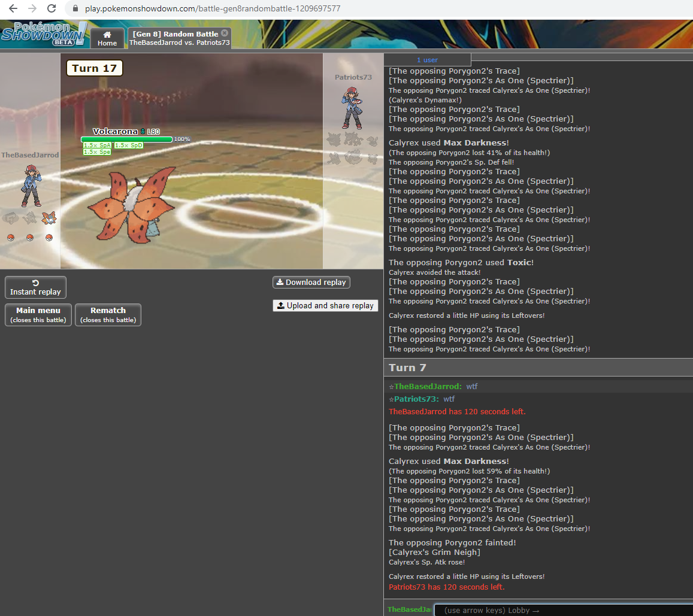Click Volcarona's green HP bar
Screen dimensions: 693x616
pyautogui.click(x=126, y=139)
